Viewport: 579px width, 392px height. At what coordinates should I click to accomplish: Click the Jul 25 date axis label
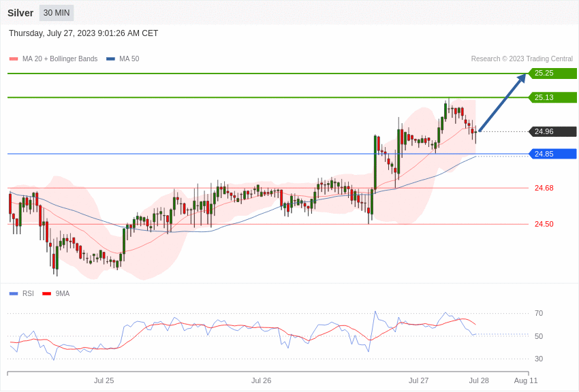(104, 380)
